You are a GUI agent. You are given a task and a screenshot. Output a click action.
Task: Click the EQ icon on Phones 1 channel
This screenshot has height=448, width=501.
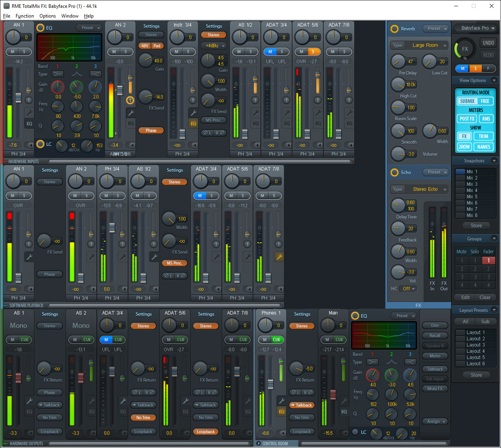click(281, 411)
